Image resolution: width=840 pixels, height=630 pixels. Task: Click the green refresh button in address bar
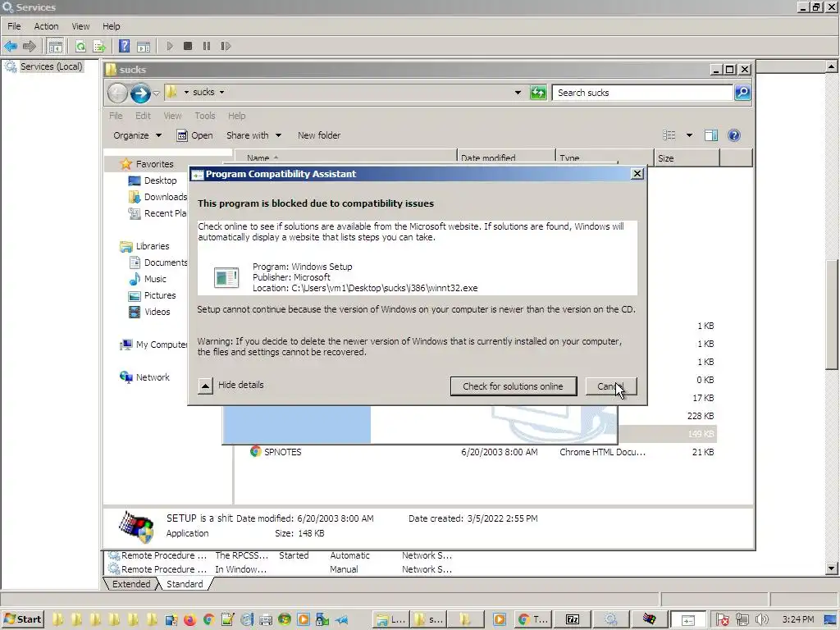[538, 93]
